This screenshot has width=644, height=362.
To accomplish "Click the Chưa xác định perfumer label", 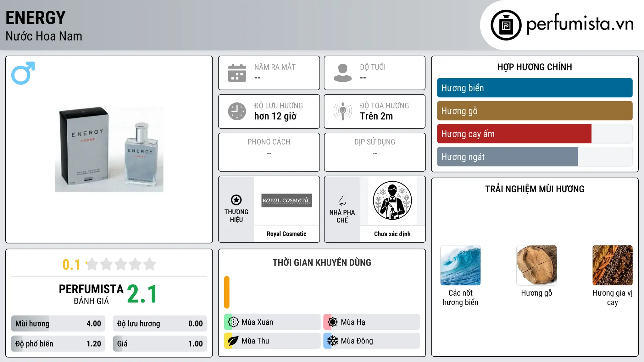I will point(392,234).
